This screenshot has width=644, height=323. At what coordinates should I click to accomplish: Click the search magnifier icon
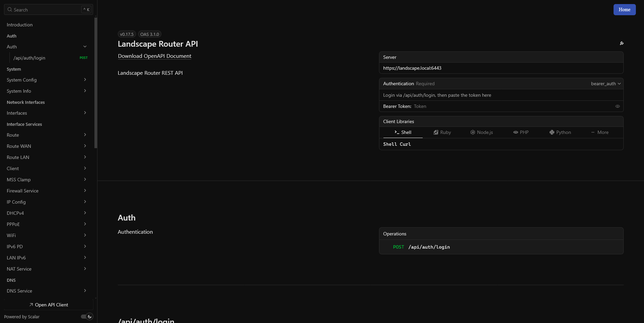coord(10,10)
